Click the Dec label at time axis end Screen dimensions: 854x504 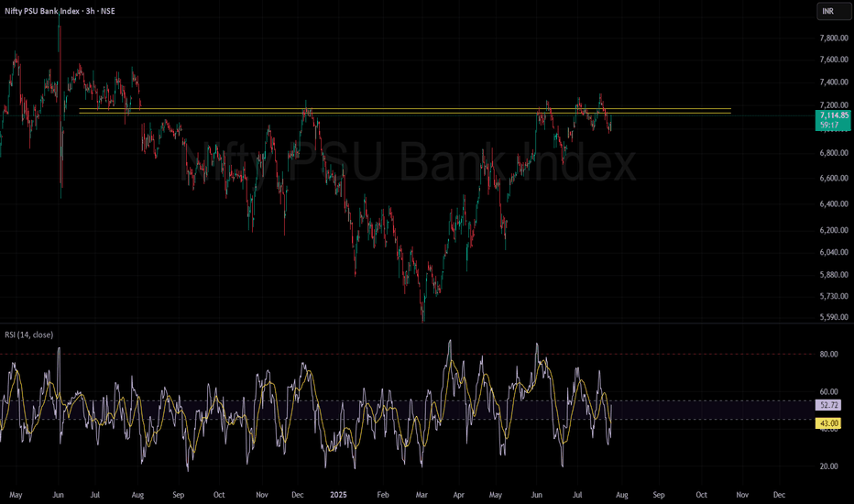(780, 495)
